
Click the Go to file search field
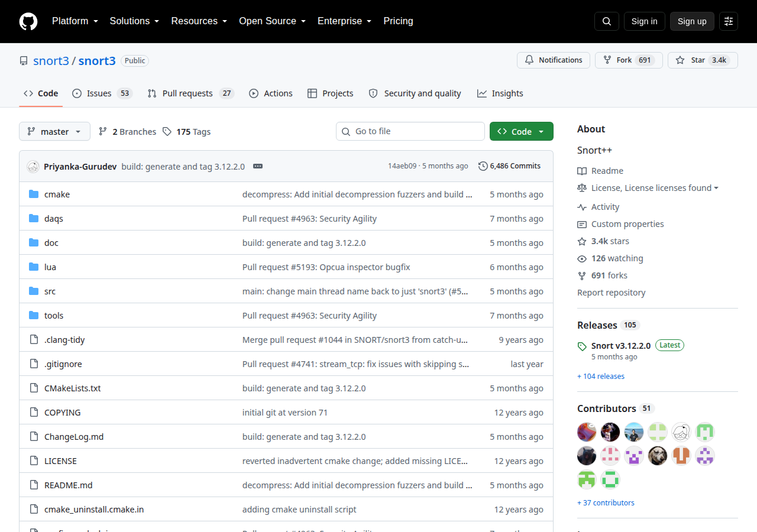click(x=410, y=131)
